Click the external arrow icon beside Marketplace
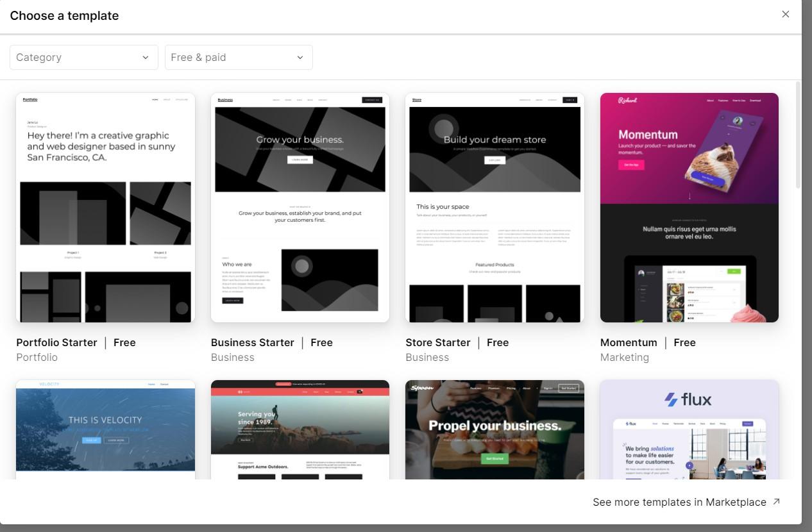The image size is (812, 532). 776,502
